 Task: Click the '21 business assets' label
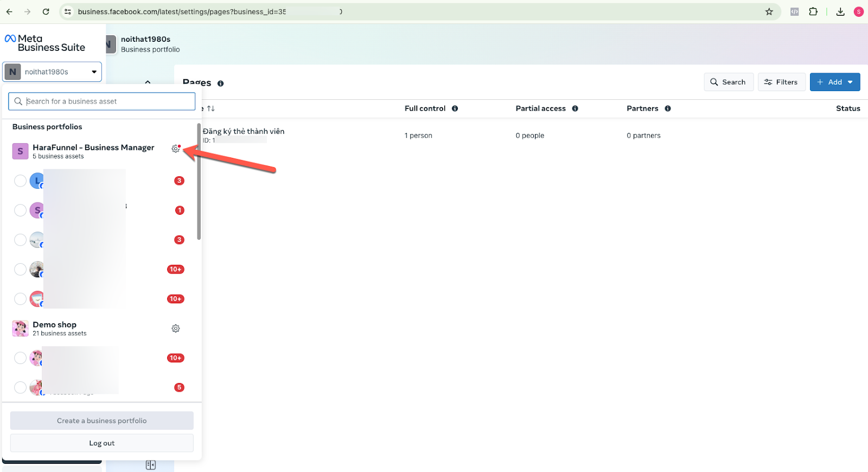click(60, 334)
